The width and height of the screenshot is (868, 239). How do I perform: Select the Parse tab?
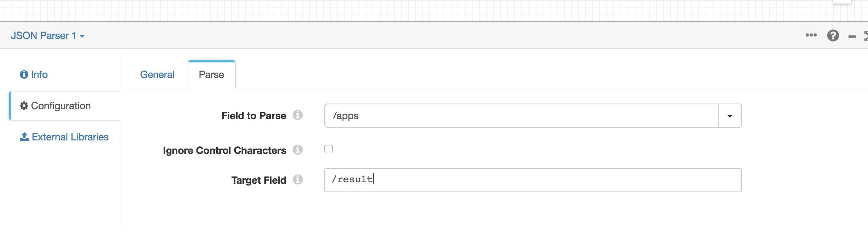[211, 74]
